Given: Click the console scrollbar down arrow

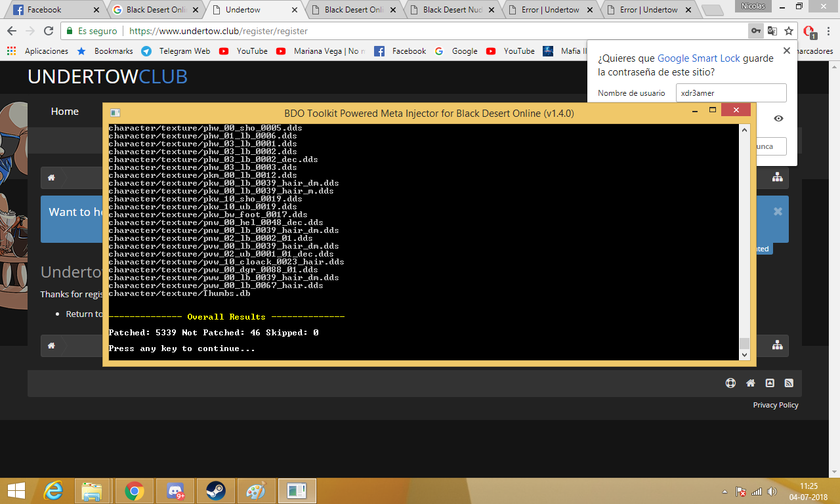Looking at the screenshot, I should tap(744, 354).
